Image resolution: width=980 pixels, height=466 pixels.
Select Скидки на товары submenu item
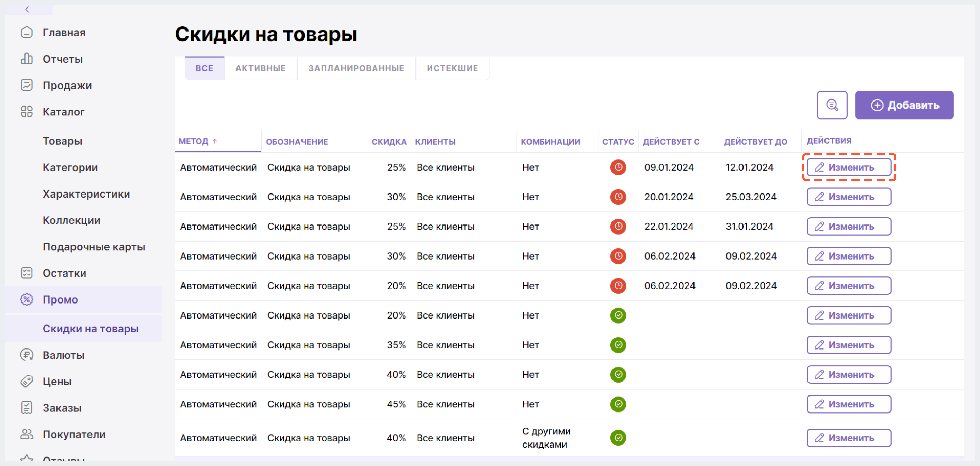tap(91, 329)
